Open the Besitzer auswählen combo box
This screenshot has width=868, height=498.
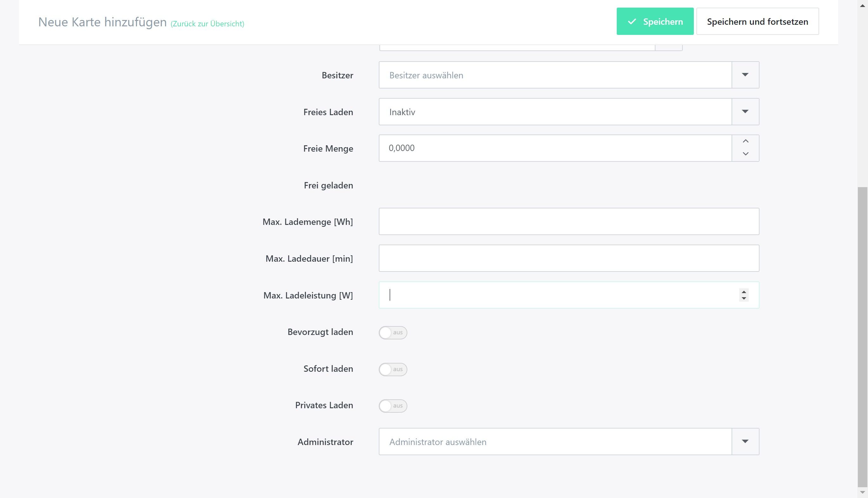click(x=569, y=75)
